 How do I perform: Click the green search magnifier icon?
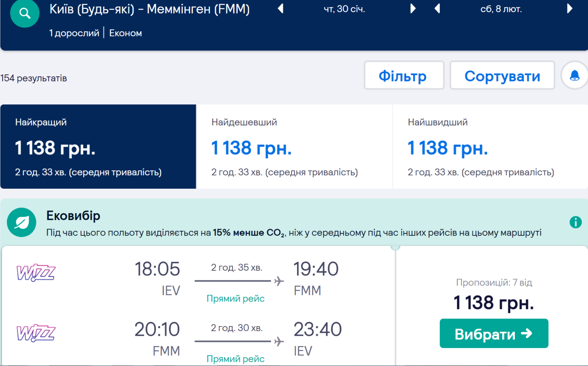pos(25,13)
